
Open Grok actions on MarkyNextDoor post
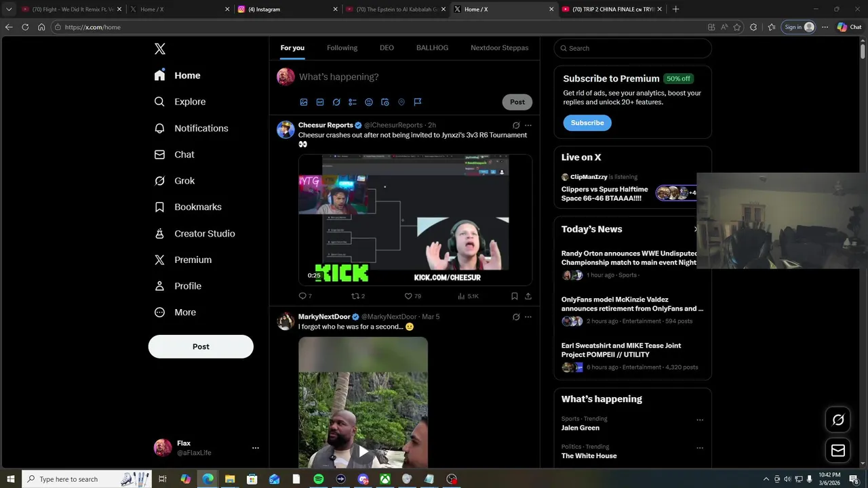pos(516,317)
